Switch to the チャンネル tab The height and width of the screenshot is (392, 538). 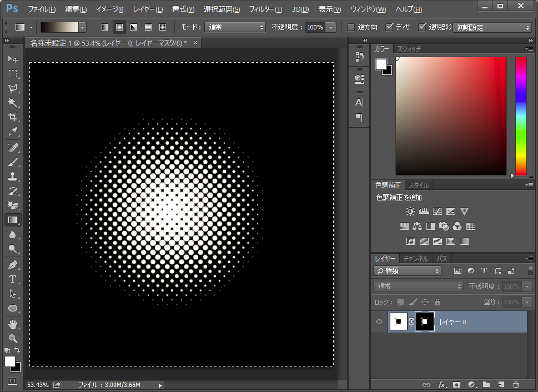click(415, 259)
